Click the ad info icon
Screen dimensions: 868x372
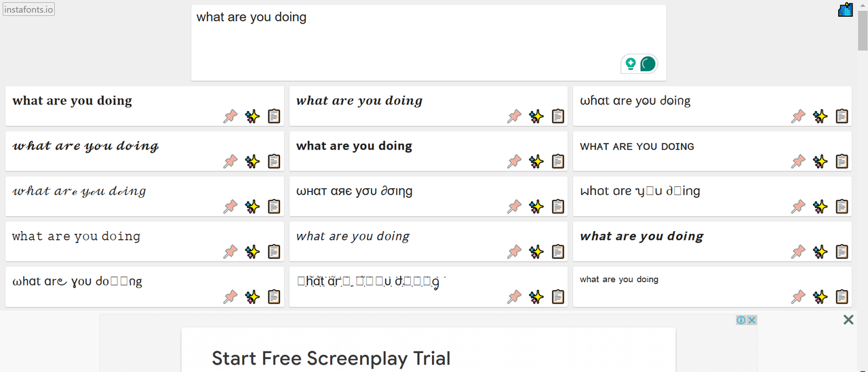coord(741,320)
